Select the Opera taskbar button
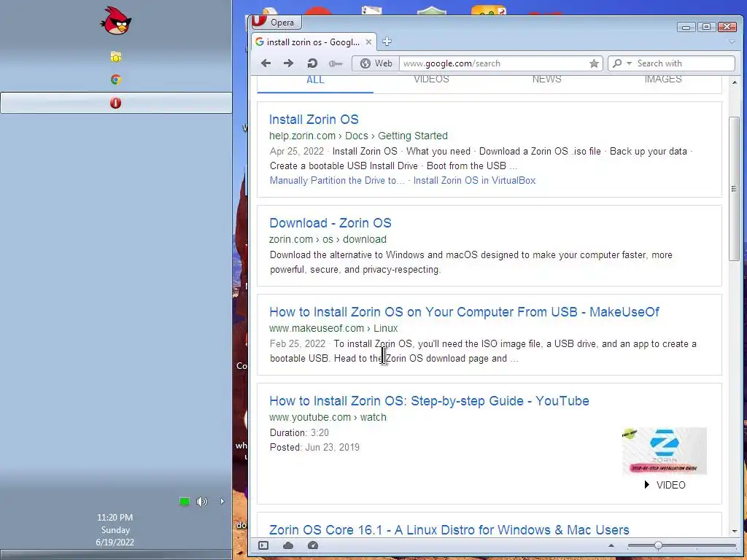Viewport: 747px width, 560px height. point(116,103)
